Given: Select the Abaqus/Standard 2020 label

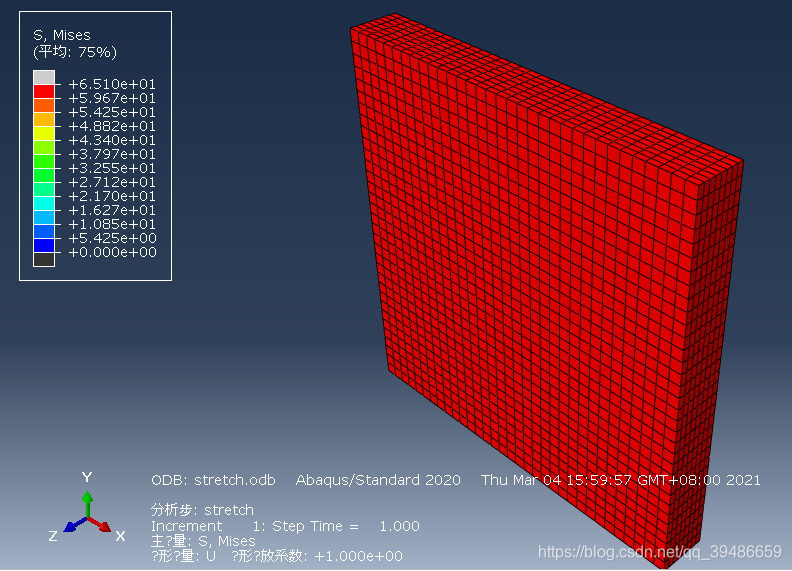Looking at the screenshot, I should point(378,480).
